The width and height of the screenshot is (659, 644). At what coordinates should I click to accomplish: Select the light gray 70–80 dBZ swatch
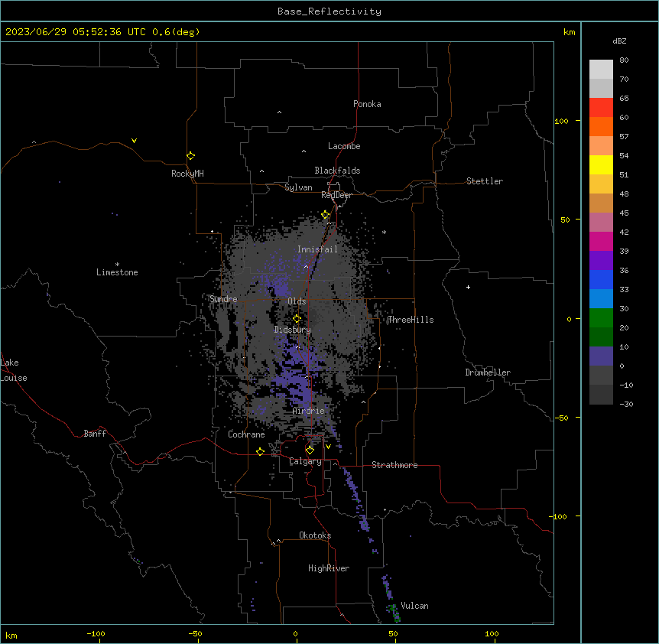601,70
